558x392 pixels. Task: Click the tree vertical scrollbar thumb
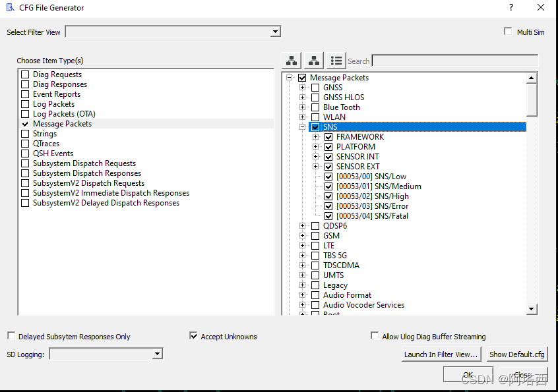pos(532,100)
